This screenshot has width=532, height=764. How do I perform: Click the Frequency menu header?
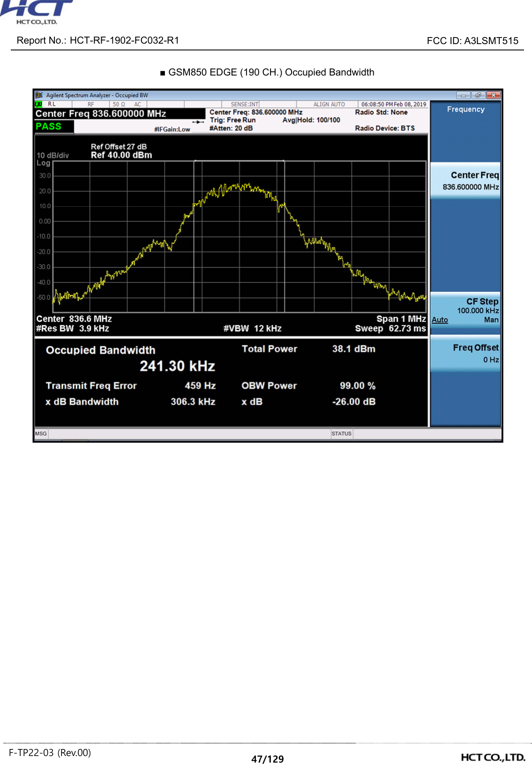coord(465,109)
